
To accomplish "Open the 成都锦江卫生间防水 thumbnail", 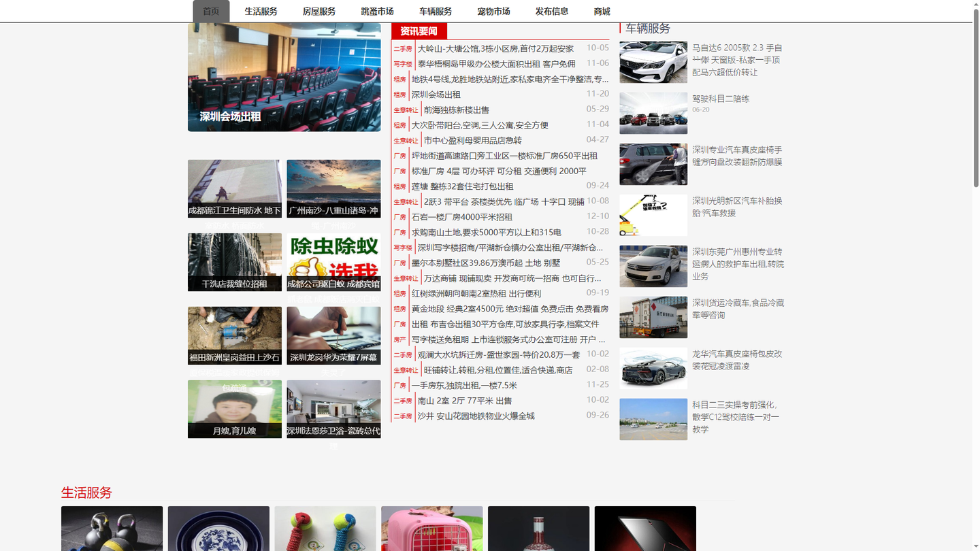I will 235,188.
